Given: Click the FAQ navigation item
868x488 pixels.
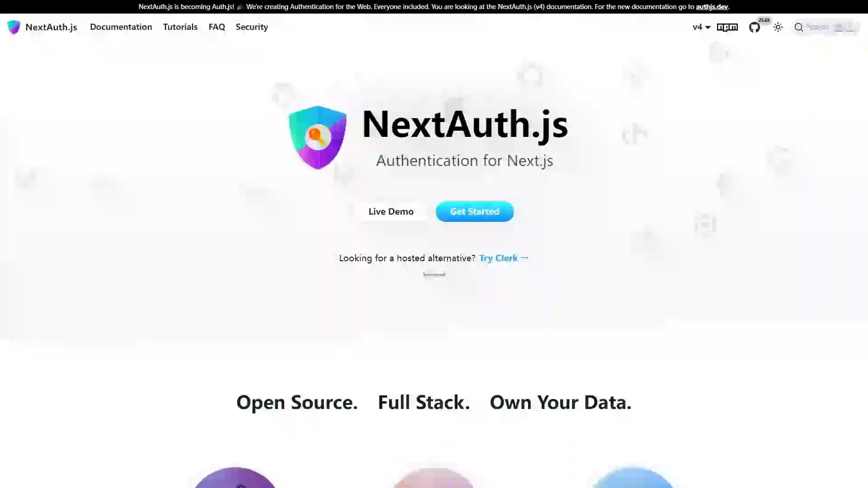Looking at the screenshot, I should click(217, 26).
